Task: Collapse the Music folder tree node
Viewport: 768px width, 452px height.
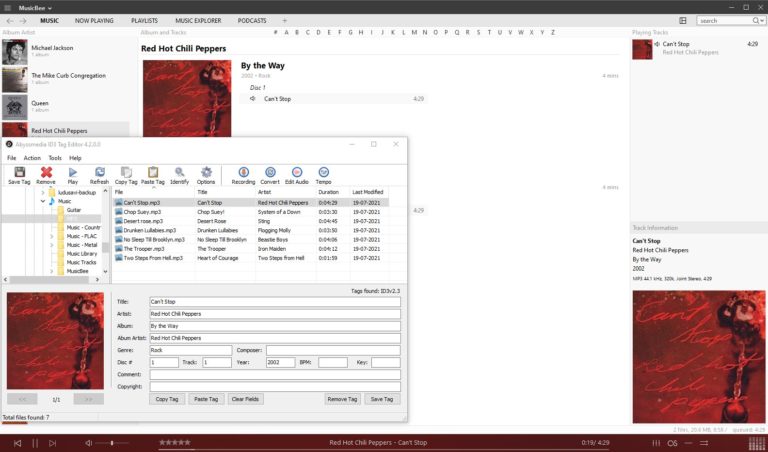Action: 43,201
